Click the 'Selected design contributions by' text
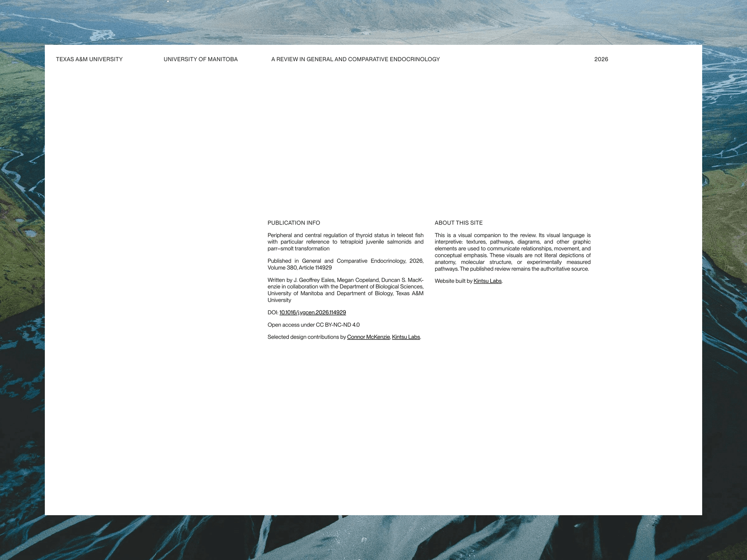This screenshot has height=560, width=747. click(307, 337)
